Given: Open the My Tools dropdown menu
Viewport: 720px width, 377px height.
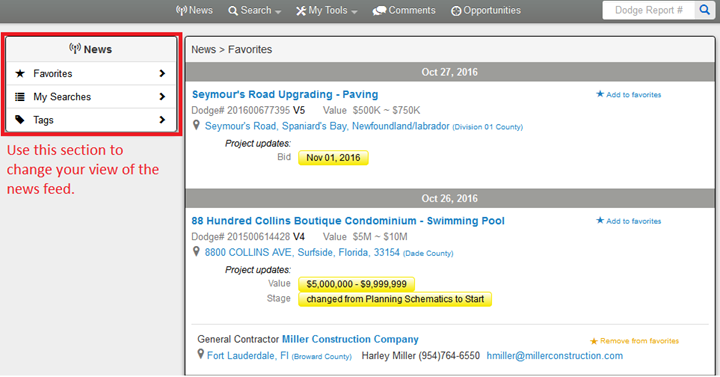Looking at the screenshot, I should point(326,11).
